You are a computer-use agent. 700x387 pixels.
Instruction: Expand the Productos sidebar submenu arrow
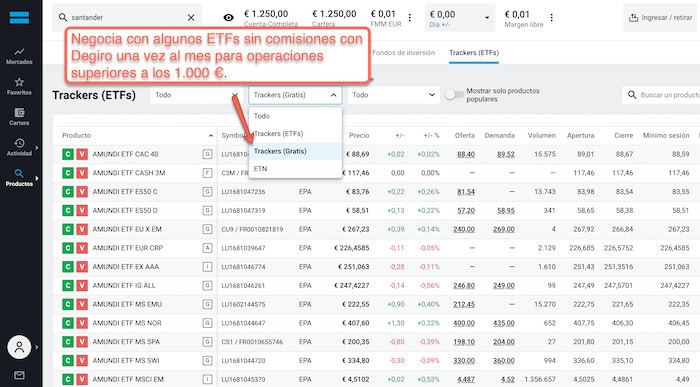pos(37,178)
